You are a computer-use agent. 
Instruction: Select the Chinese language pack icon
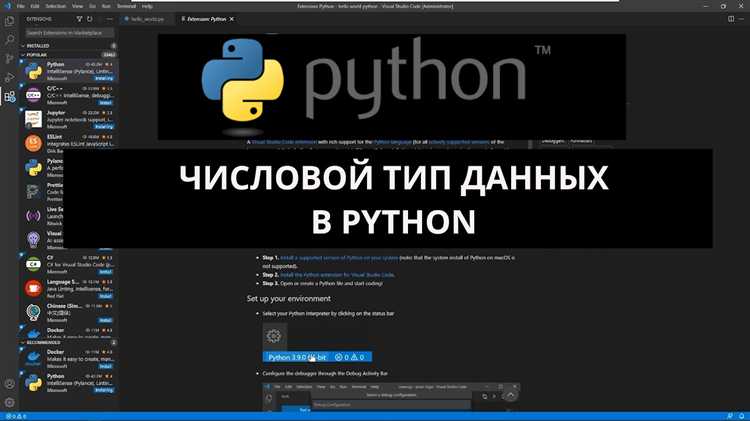point(33,312)
